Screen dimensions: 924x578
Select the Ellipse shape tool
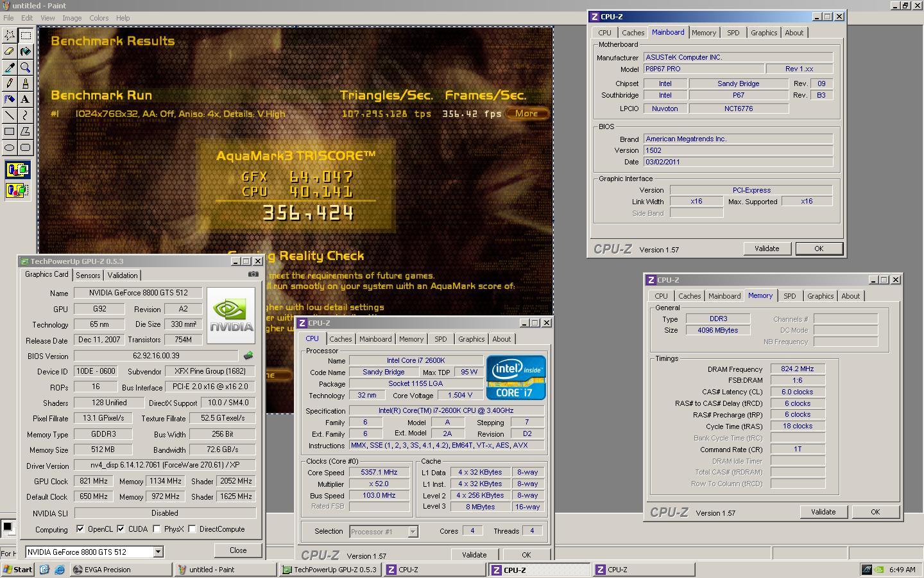tap(10, 148)
